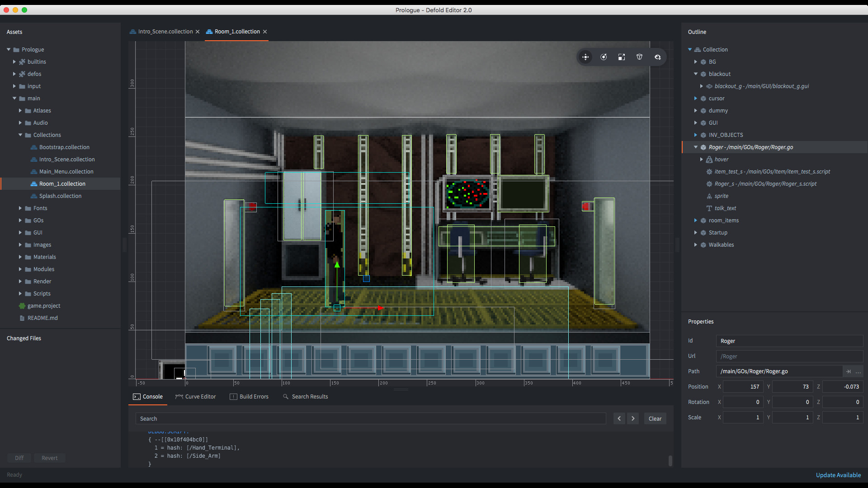Click the Update Available link
The image size is (868, 488).
coord(838,475)
